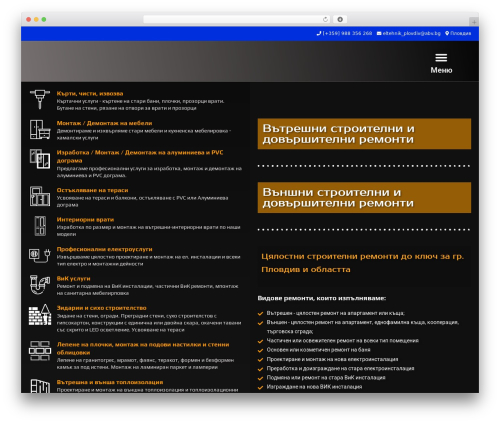This screenshot has width=500, height=423.
Task: Open the Вътрешна и външна топлоизолация link
Action: point(110,382)
